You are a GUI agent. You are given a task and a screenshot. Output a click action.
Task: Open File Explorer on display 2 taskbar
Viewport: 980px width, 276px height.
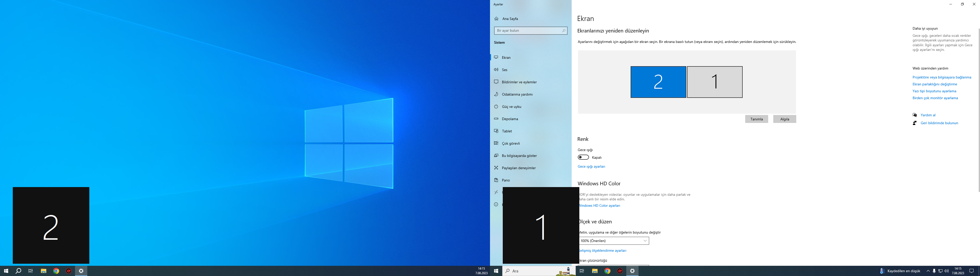[44, 271]
